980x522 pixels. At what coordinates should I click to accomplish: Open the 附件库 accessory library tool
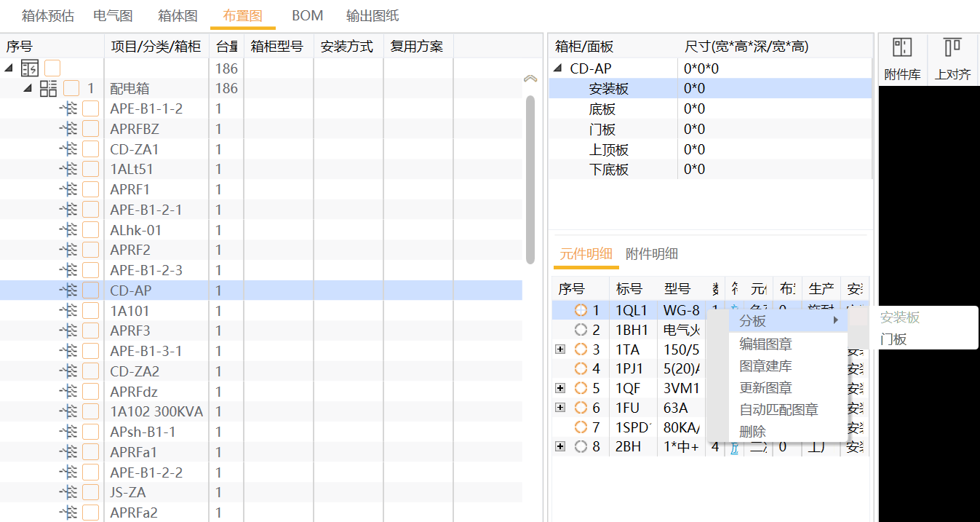902,59
